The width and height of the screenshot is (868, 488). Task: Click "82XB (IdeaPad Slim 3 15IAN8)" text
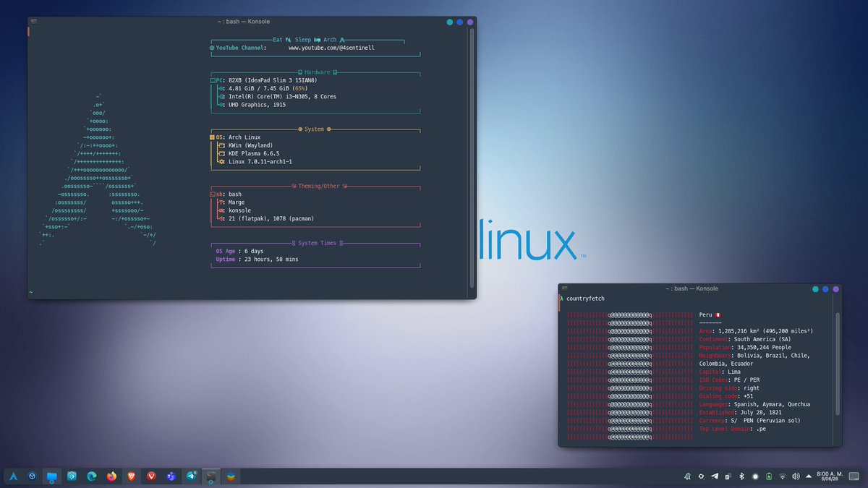coord(272,80)
